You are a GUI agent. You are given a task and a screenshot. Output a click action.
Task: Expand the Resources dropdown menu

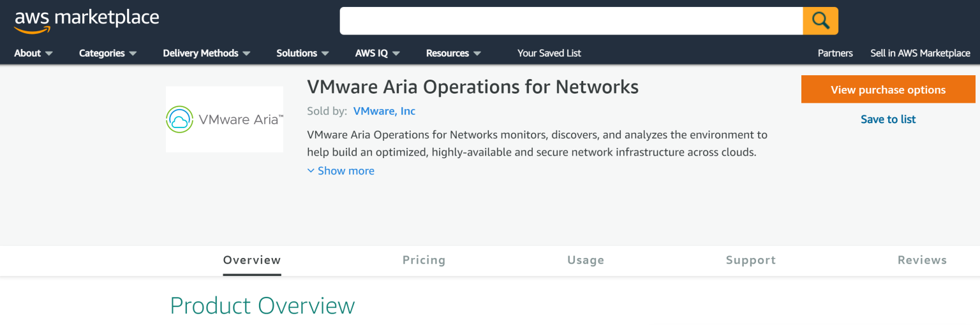click(x=453, y=53)
